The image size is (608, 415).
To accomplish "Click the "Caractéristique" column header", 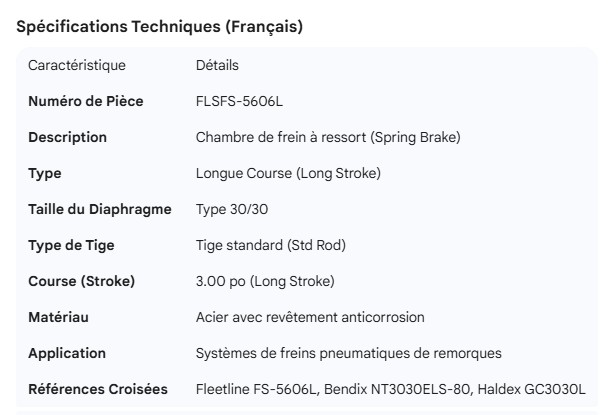I will (77, 66).
